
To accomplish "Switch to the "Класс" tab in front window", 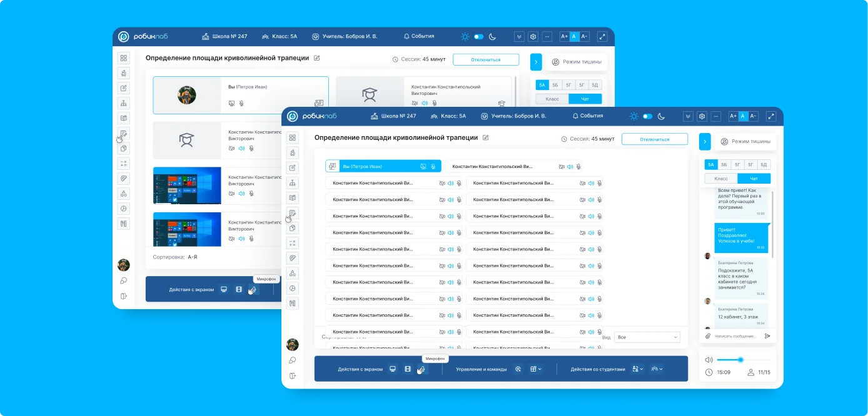I will click(721, 179).
